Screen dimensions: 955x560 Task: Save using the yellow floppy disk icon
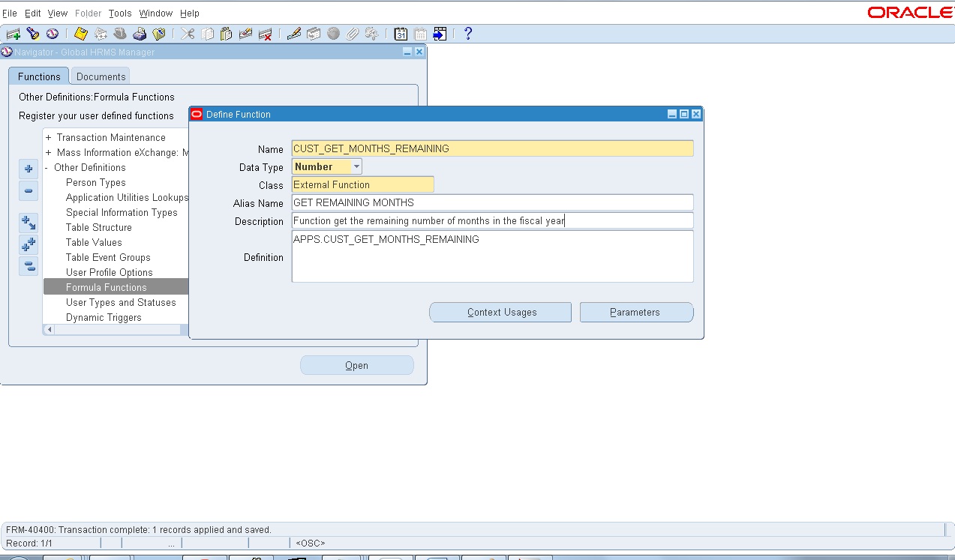(x=81, y=34)
